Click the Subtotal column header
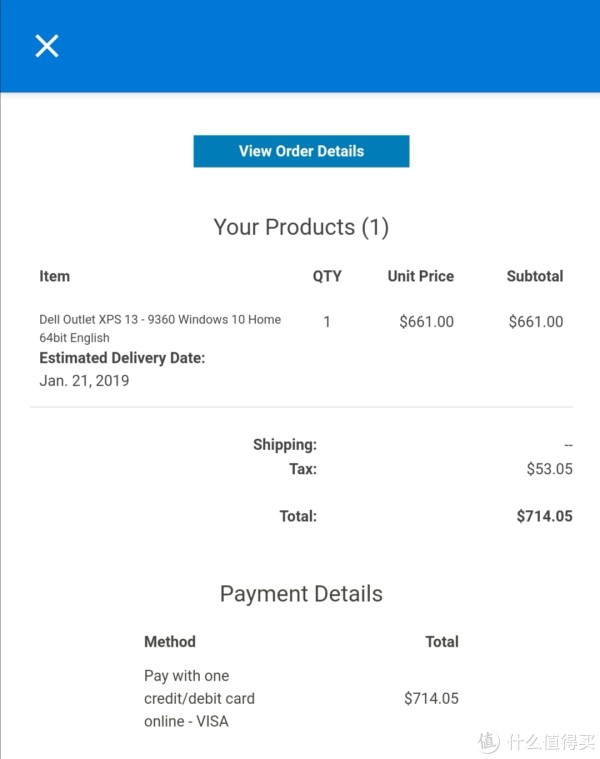The image size is (600, 759). coord(535,276)
